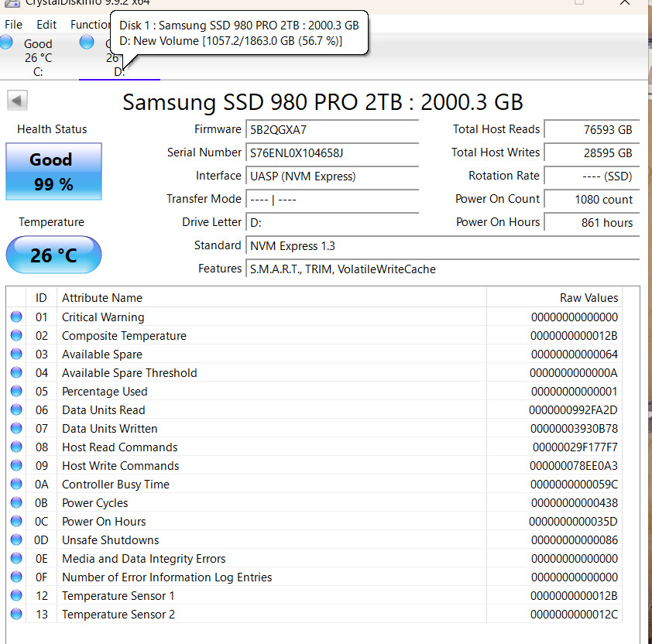Click status orb for Critical Warning
652x644 pixels.
(16, 317)
